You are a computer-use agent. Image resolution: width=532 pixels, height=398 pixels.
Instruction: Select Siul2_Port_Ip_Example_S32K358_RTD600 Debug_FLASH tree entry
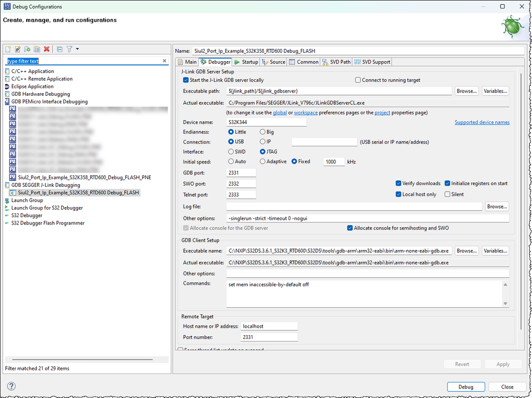pyautogui.click(x=78, y=193)
